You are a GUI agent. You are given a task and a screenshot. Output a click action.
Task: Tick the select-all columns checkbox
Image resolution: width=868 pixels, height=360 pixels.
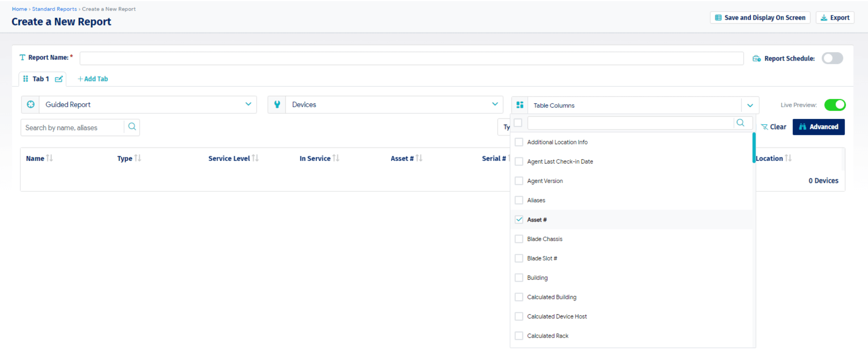518,123
